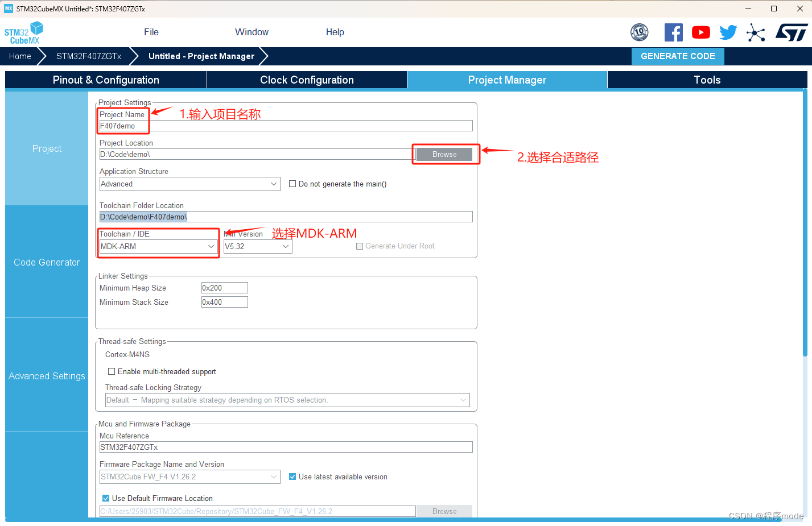The height and width of the screenshot is (526, 812).
Task: Close the STM32CubeMX window
Action: pos(799,9)
